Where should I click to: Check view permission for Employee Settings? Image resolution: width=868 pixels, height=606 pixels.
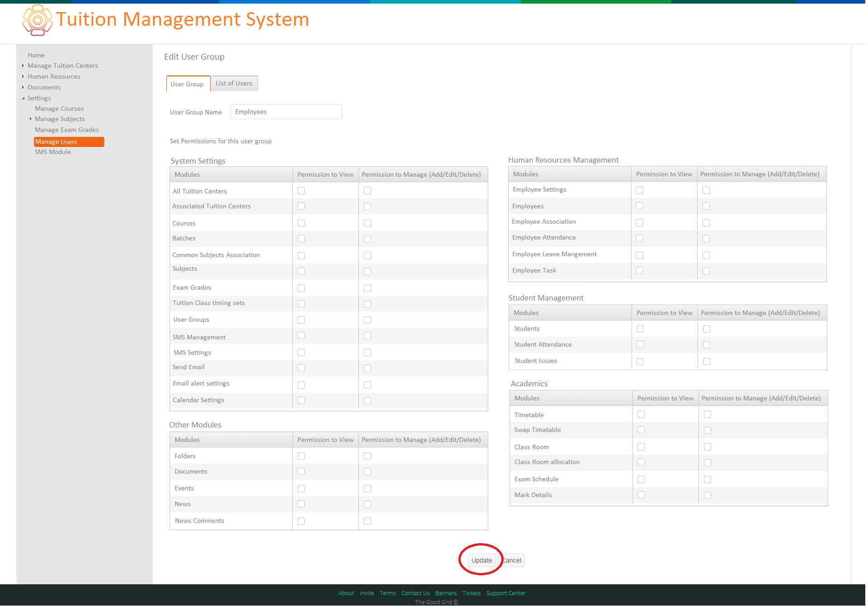pos(640,191)
